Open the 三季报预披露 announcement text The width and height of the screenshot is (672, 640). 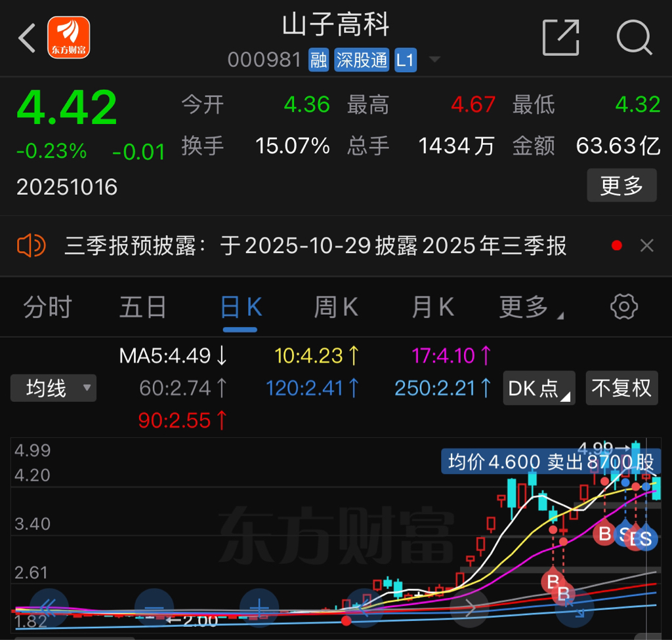(316, 246)
